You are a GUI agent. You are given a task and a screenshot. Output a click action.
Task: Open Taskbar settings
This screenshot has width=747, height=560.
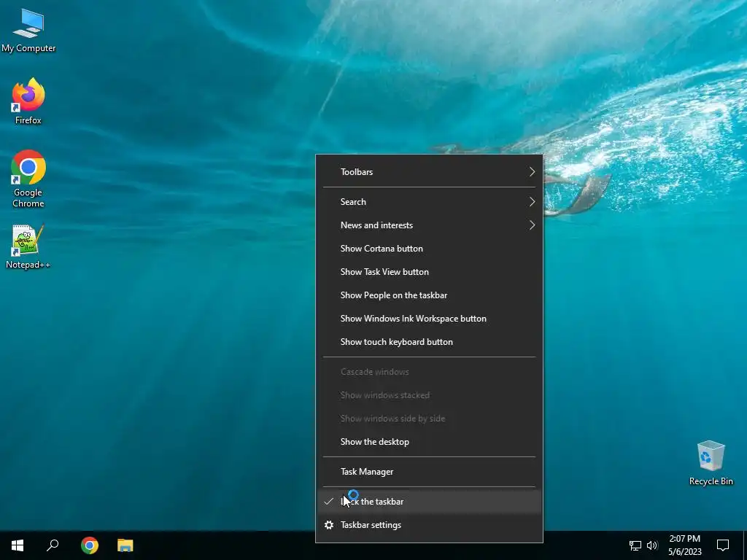tap(429, 525)
